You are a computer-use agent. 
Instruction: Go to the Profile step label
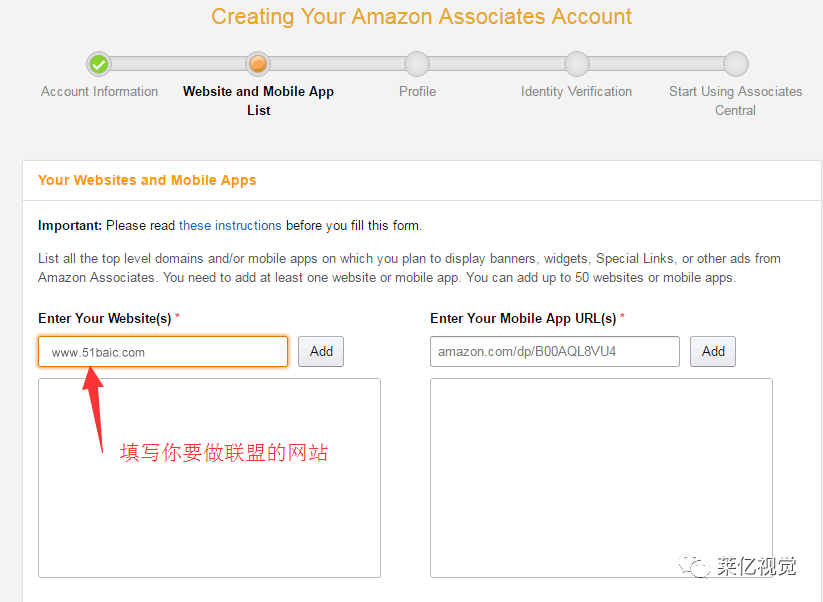pyautogui.click(x=417, y=91)
